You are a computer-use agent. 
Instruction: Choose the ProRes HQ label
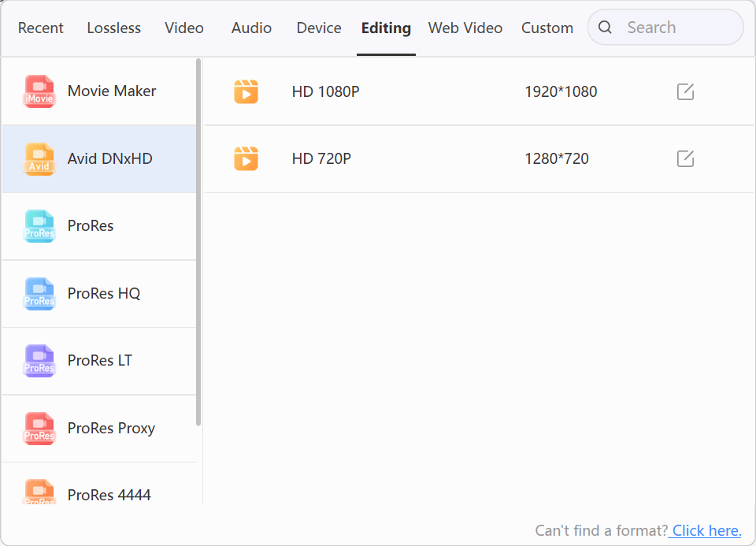pyautogui.click(x=104, y=293)
